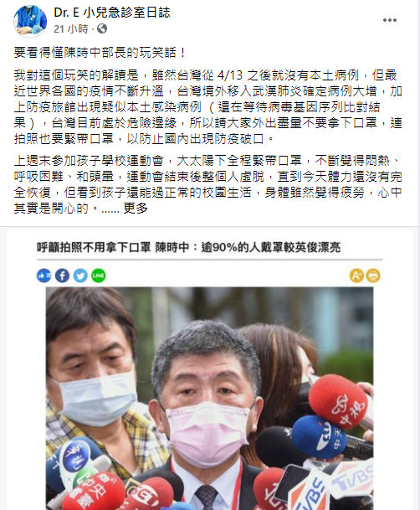
Task: Click the orange print icon
Action: point(373,276)
